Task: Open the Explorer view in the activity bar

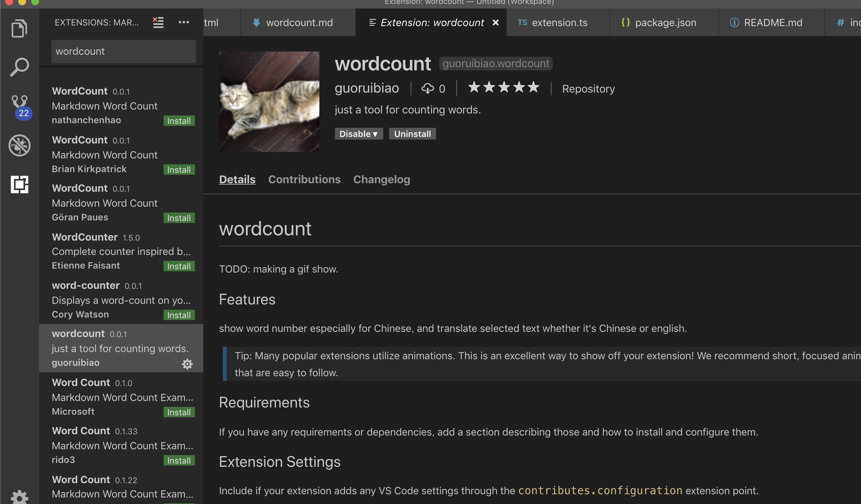Action: tap(20, 28)
